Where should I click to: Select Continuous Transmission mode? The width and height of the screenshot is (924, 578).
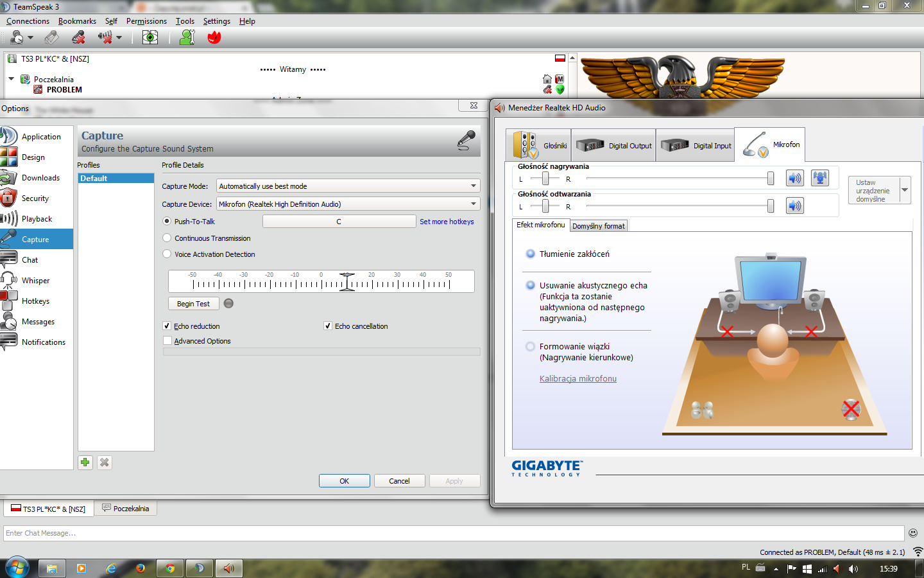(x=167, y=238)
